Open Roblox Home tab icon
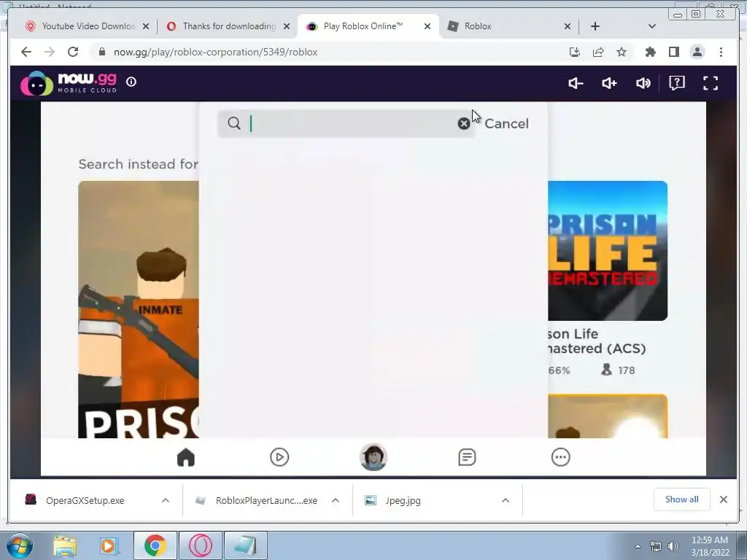Screen dimensions: 747x560 coord(186,458)
